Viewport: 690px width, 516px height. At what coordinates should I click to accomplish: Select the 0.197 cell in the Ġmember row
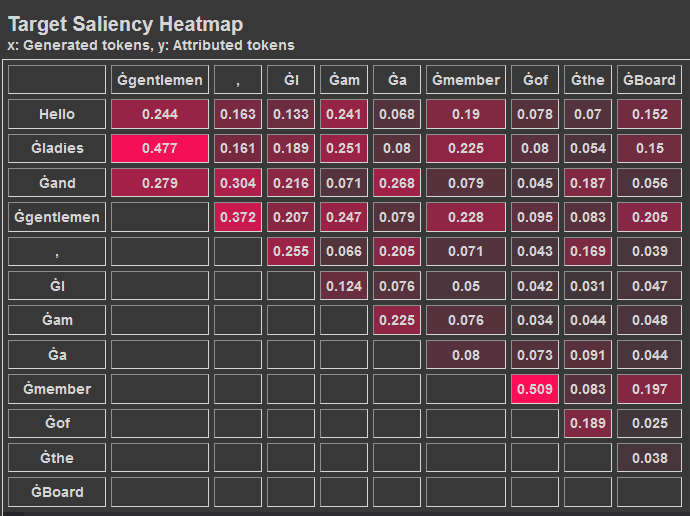click(x=643, y=389)
